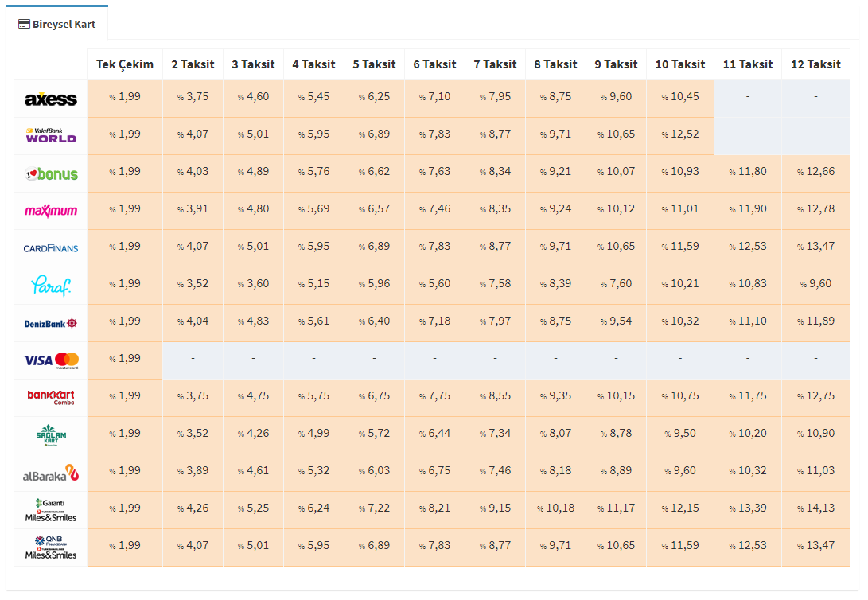Choose the Sağlam Kart logo
Image resolution: width=868 pixels, height=600 pixels.
51,435
